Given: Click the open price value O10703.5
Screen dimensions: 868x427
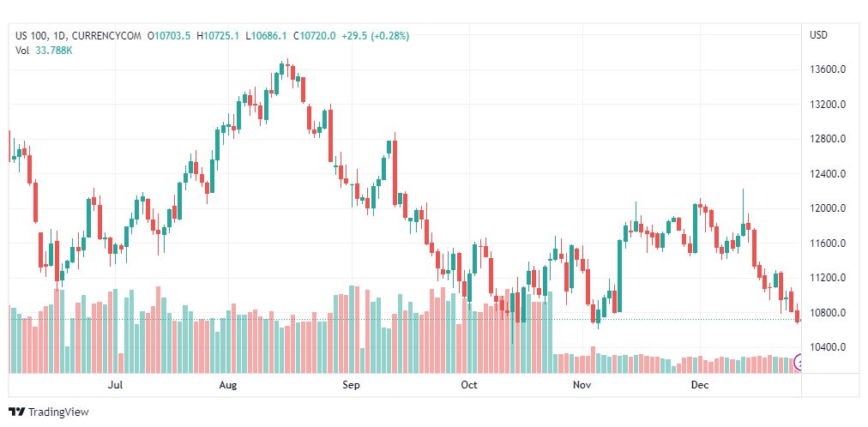Looking at the screenshot, I should point(169,36).
